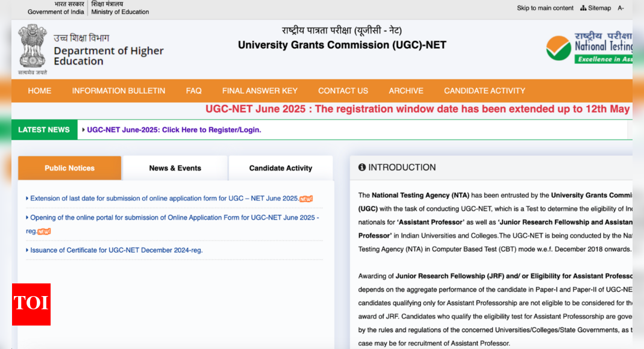This screenshot has height=349, width=644.
Task: Click the A- font size decrease control
Action: pos(621,8)
